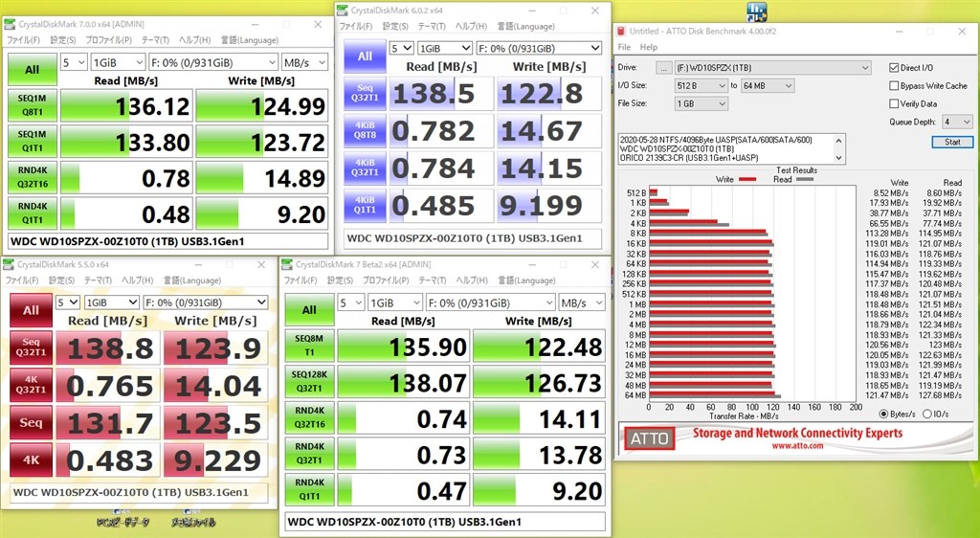This screenshot has height=538, width=980.
Task: Enable Verify Data checkbox in ATTO
Action: pyautogui.click(x=894, y=103)
